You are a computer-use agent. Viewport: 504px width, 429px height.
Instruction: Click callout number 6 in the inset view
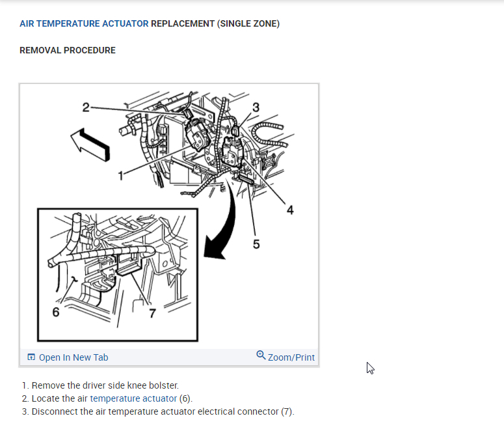[x=56, y=312]
